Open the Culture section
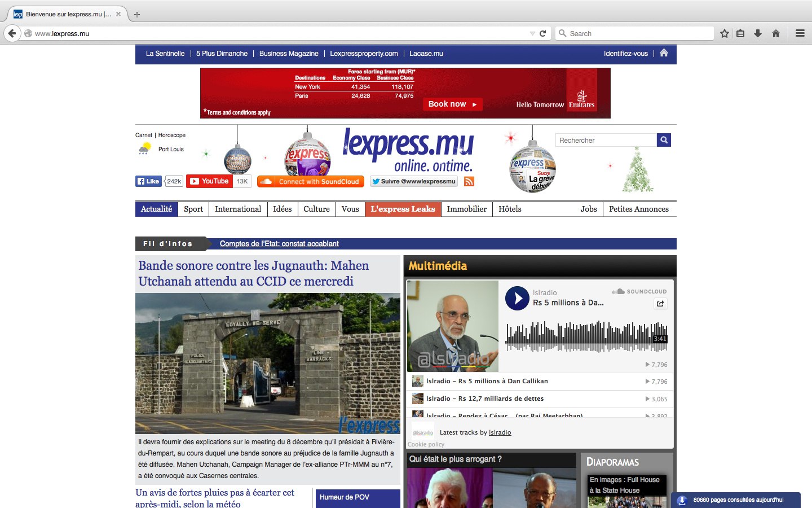Viewport: 812px width, 508px height. pos(316,209)
